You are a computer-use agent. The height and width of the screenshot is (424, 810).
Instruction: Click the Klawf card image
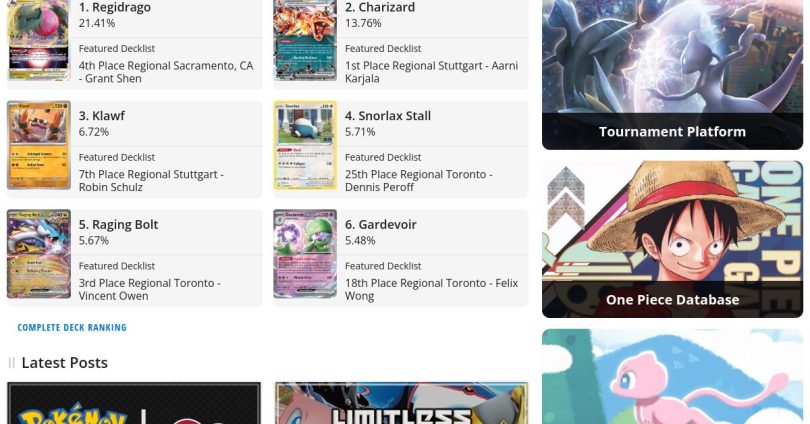[x=39, y=145]
